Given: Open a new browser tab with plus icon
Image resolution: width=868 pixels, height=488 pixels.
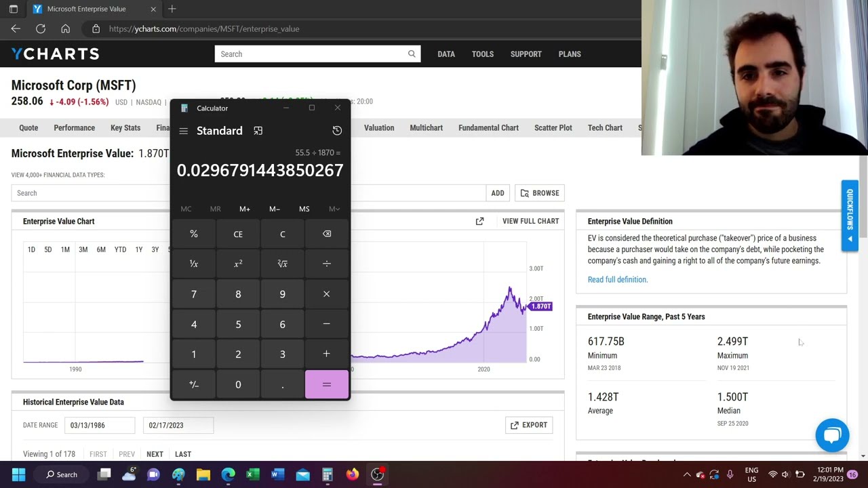Looking at the screenshot, I should point(172,9).
